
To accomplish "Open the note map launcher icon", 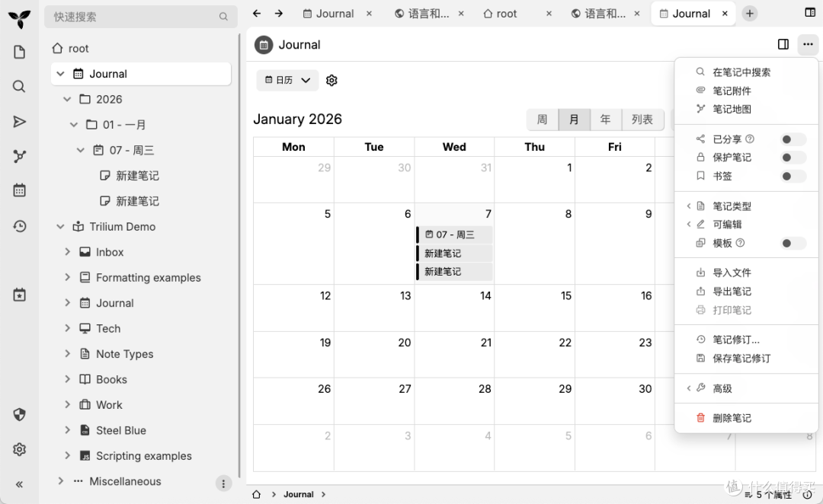I will 19,156.
